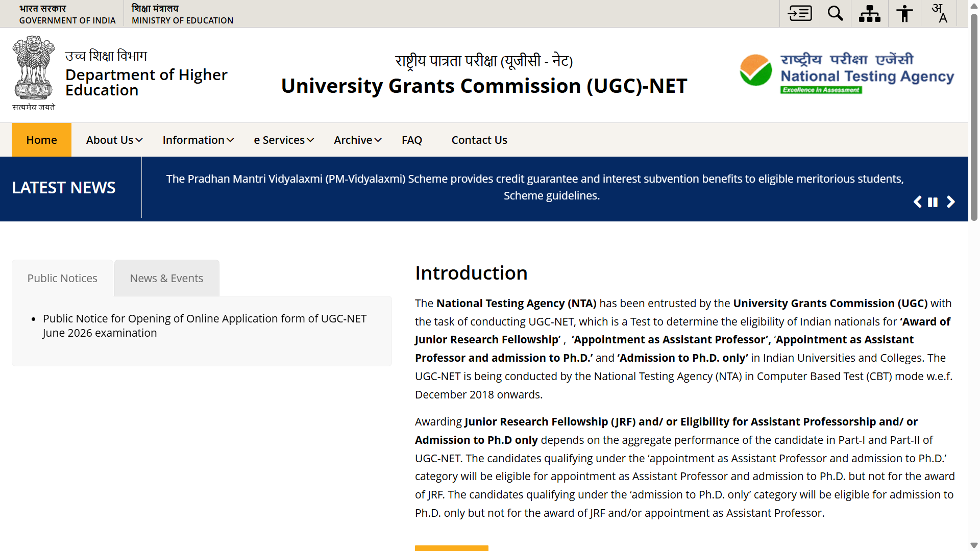Expand the e Services dropdown menu
980x551 pixels.
pyautogui.click(x=284, y=140)
